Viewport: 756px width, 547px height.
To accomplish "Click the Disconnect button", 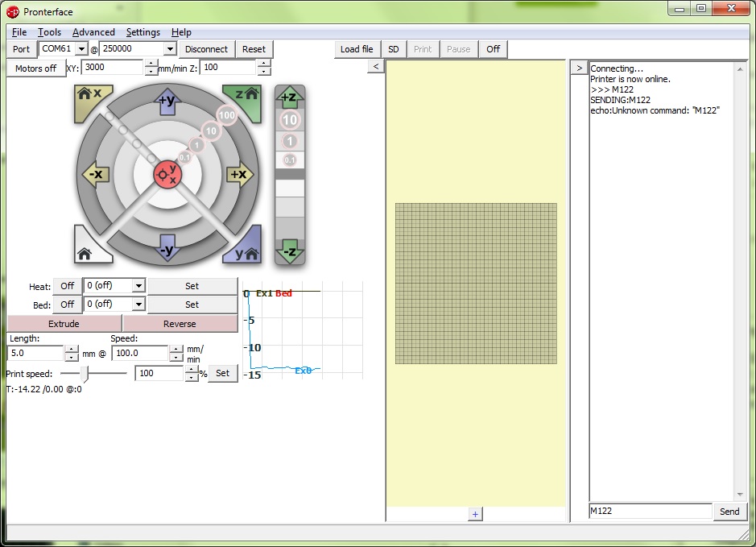I will 206,49.
